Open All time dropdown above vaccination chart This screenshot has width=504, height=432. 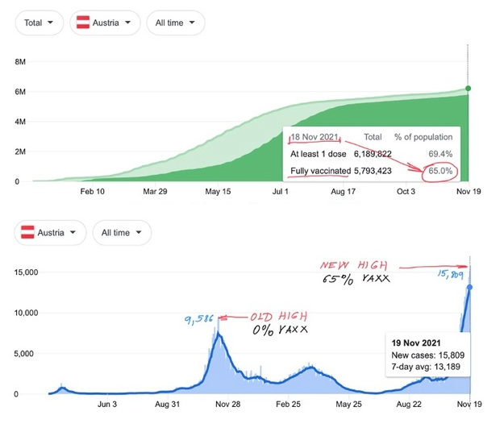tap(175, 23)
